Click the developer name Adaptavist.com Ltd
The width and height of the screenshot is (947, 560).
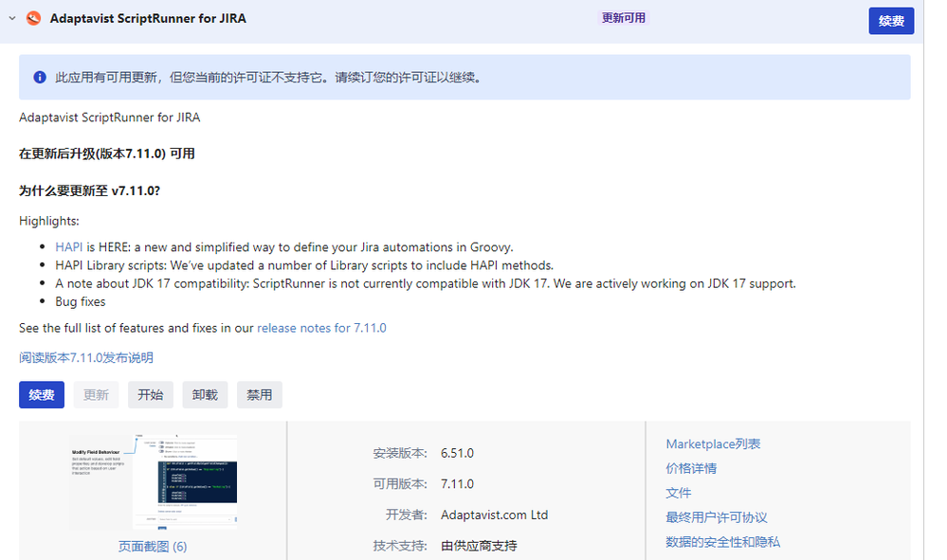[x=494, y=515]
